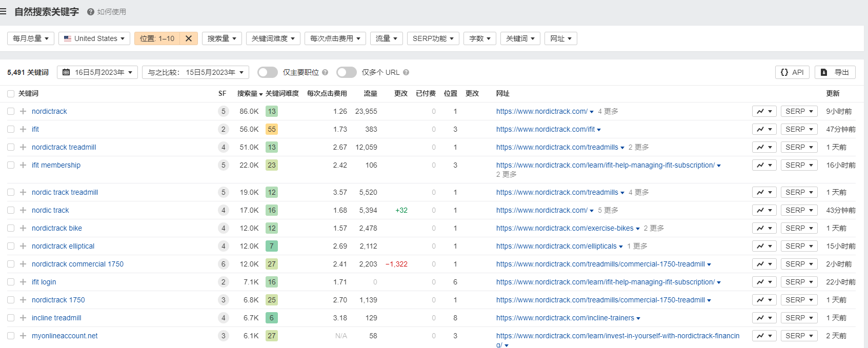Click help icon beside main positions only toggle
This screenshot has height=348, width=868.
tap(325, 72)
